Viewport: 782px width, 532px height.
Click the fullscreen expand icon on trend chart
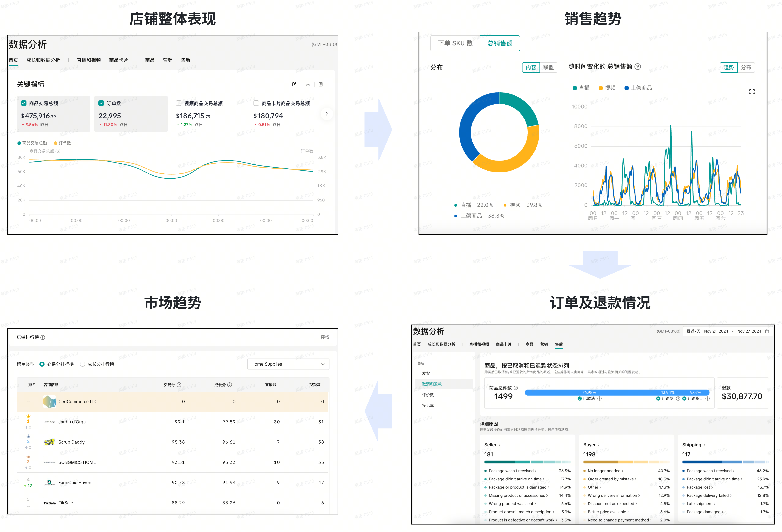tap(752, 91)
